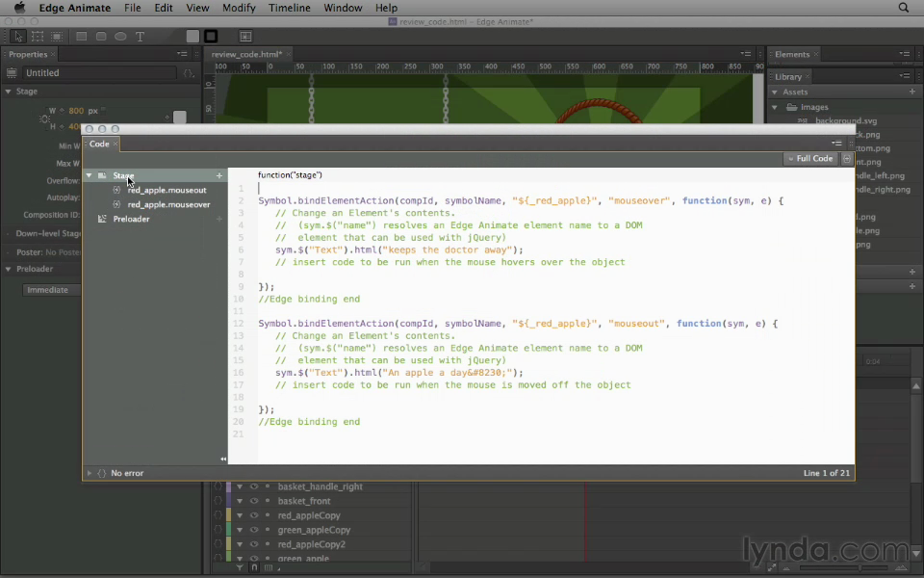Open the View menu
Viewport: 924px width, 578px height.
point(197,8)
